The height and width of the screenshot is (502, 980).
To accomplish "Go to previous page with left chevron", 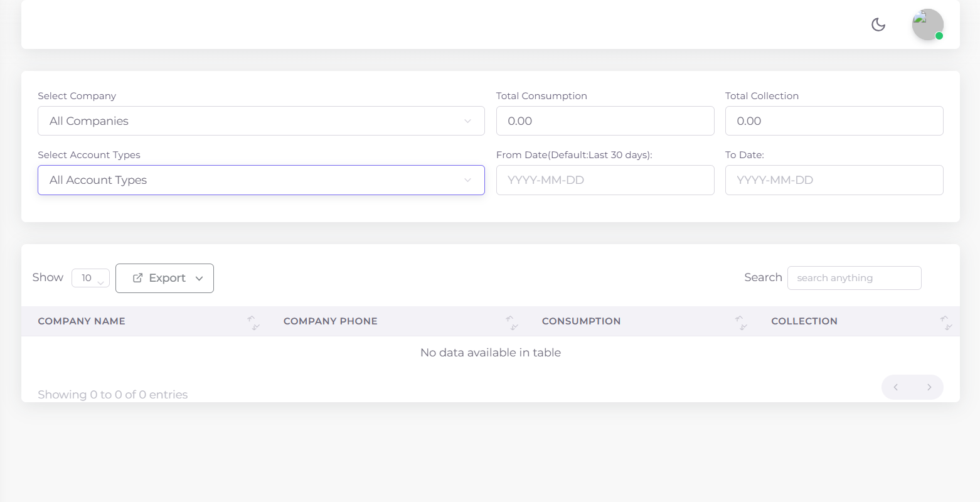I will click(x=895, y=387).
